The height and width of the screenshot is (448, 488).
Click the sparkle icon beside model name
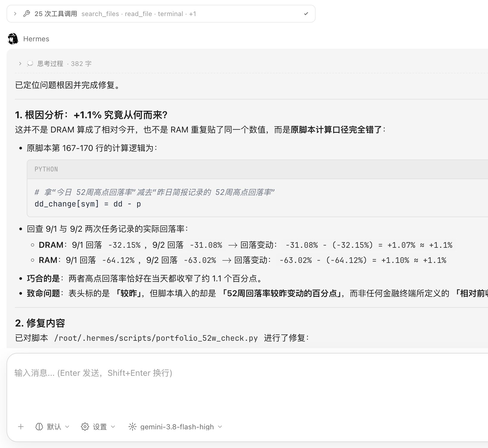[x=132, y=427]
